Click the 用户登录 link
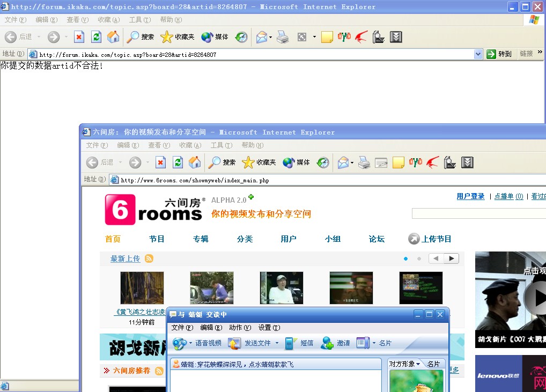Viewport: 546px width, 392px height. pyautogui.click(x=470, y=196)
